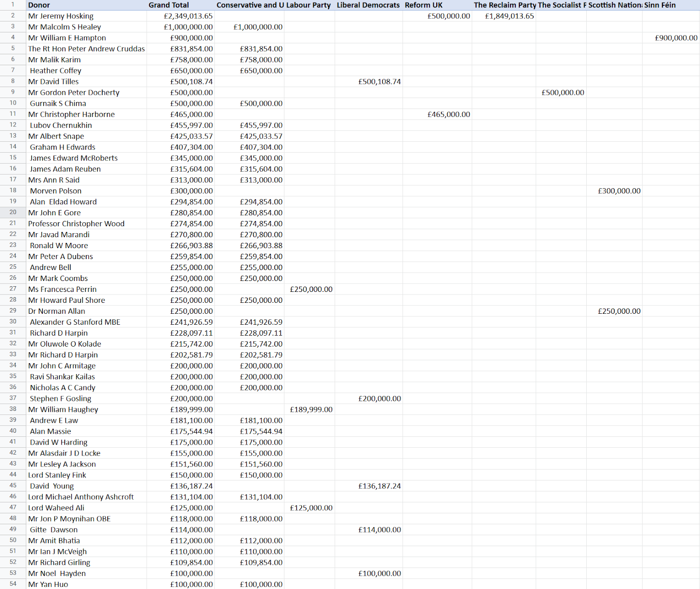Select the Mr Jeremy Hosking cell
The height and width of the screenshot is (589, 700).
(x=86, y=16)
